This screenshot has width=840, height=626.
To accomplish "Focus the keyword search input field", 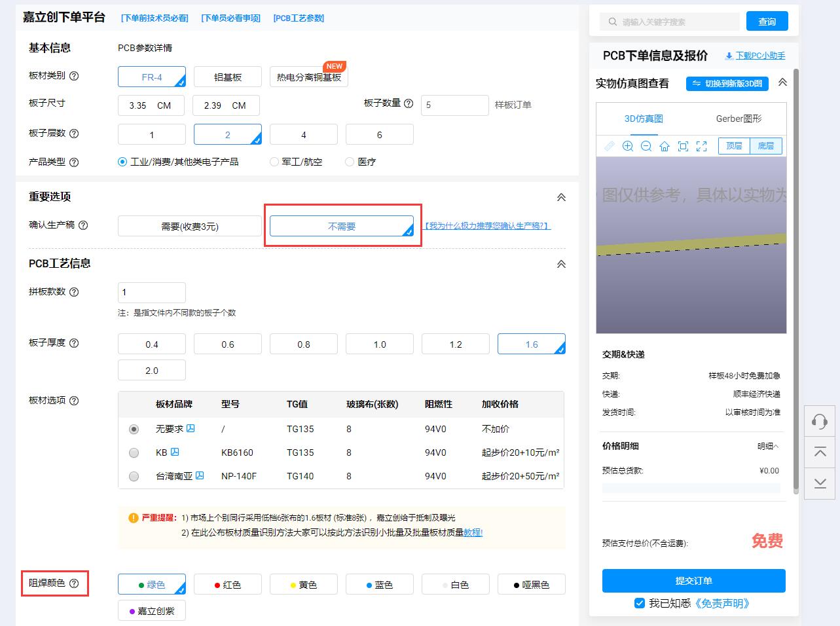I will (x=670, y=22).
